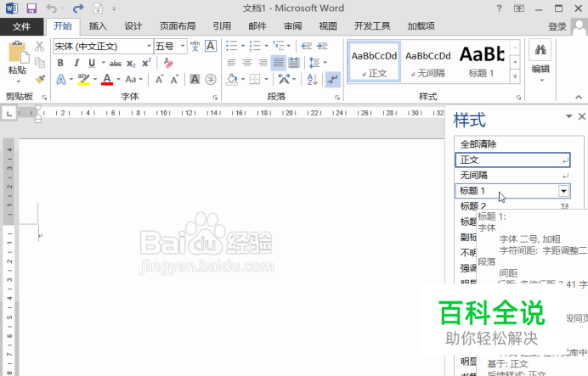Sort the selection A to Z
This screenshot has width=588, height=376.
click(x=312, y=79)
